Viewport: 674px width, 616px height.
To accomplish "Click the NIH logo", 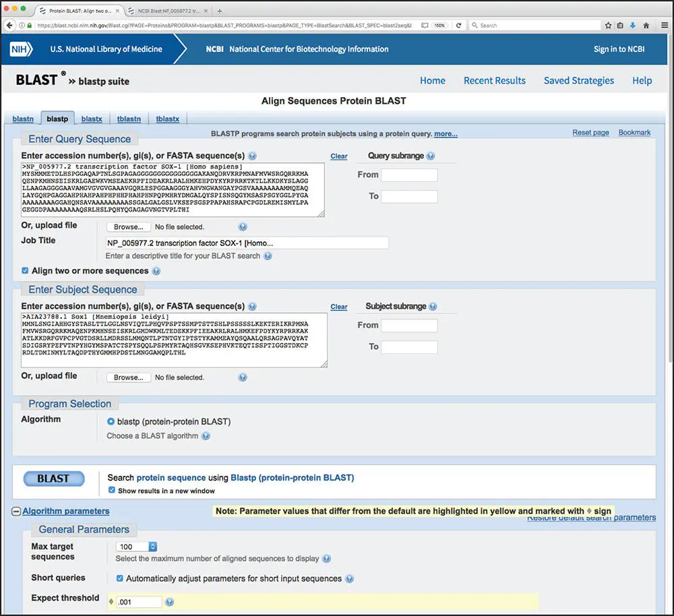I will pos(21,49).
